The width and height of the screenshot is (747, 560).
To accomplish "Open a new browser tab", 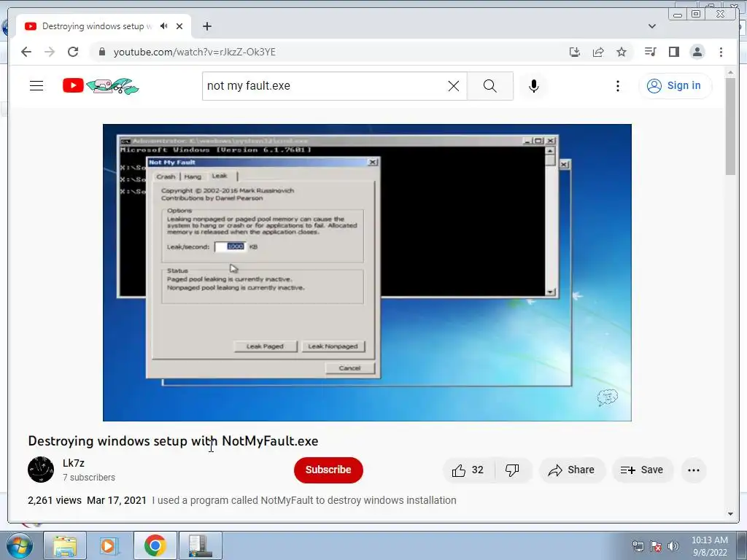I will pos(206,26).
